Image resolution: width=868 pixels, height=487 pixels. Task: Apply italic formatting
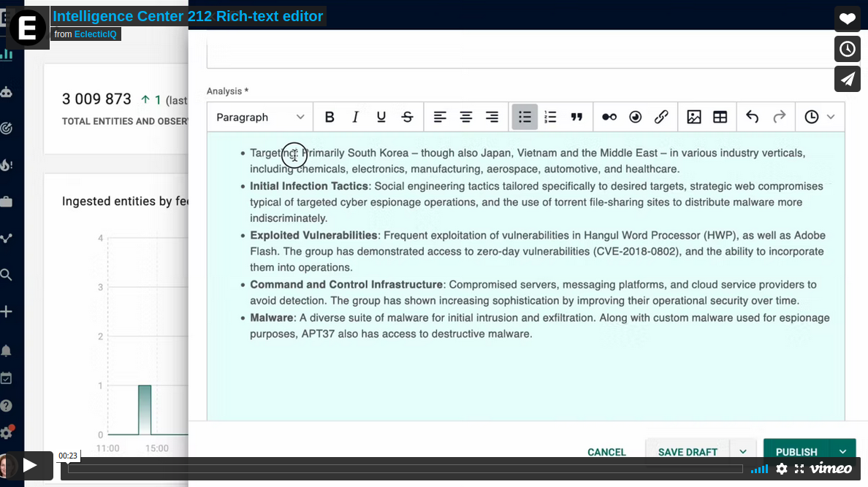point(355,117)
